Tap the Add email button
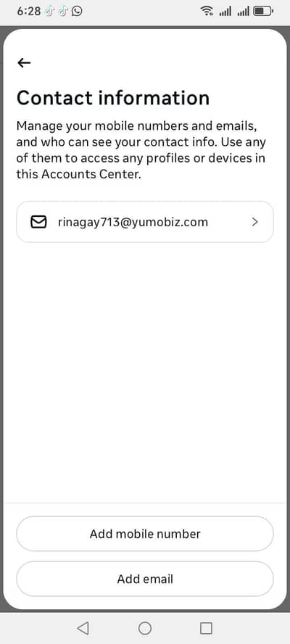 tap(144, 579)
